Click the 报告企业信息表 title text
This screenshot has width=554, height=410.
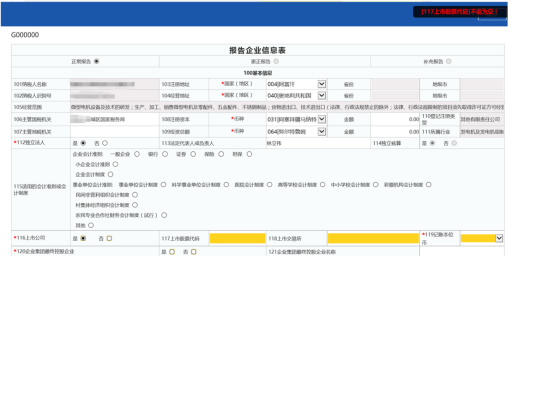(x=257, y=50)
